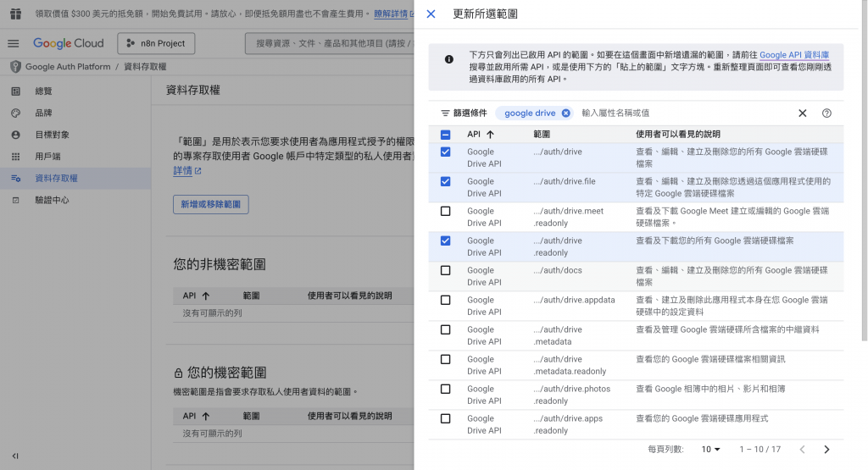Image resolution: width=868 pixels, height=470 pixels.
Task: Open the n8n Project selector
Action: pos(156,43)
